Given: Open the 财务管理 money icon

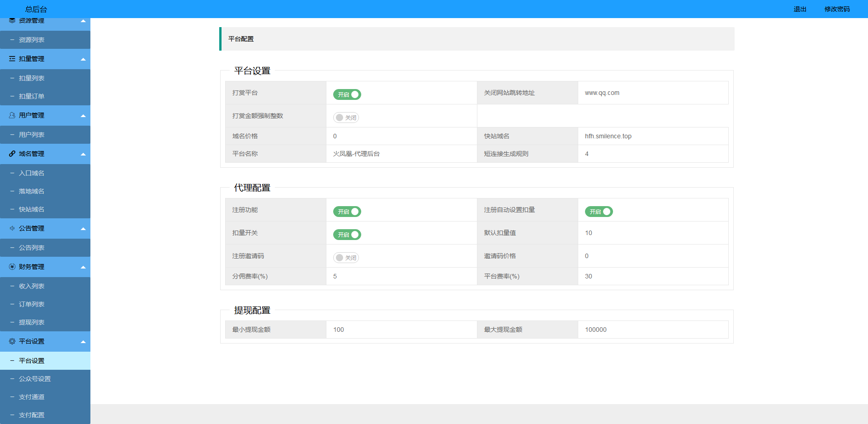Looking at the screenshot, I should point(12,267).
